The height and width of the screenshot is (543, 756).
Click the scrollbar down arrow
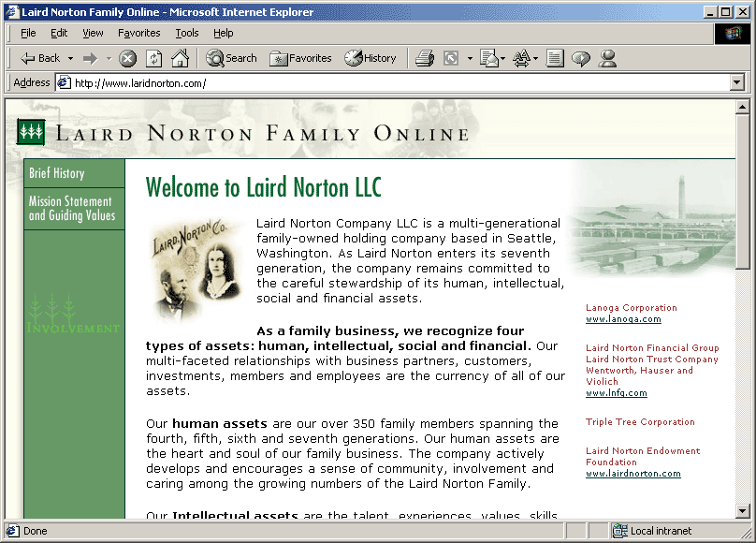click(x=743, y=510)
